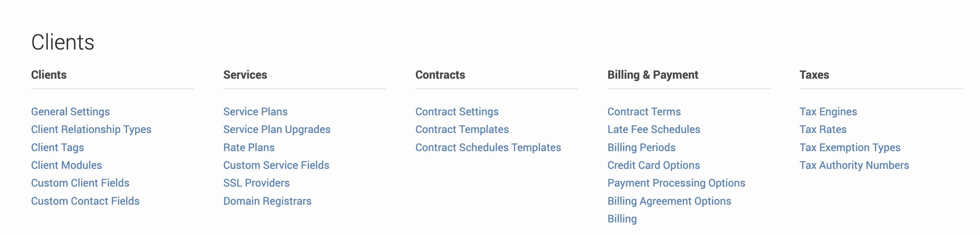Select Tax Engines link
Viewport: 980px width, 235px height.
(x=828, y=112)
